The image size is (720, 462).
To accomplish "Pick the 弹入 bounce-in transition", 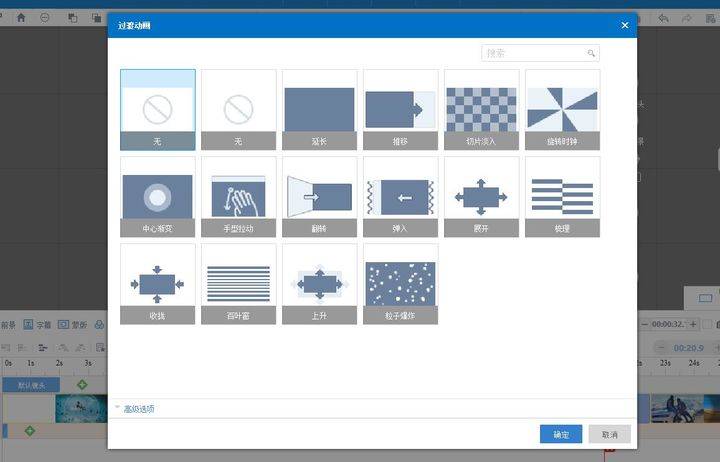I will [x=400, y=197].
